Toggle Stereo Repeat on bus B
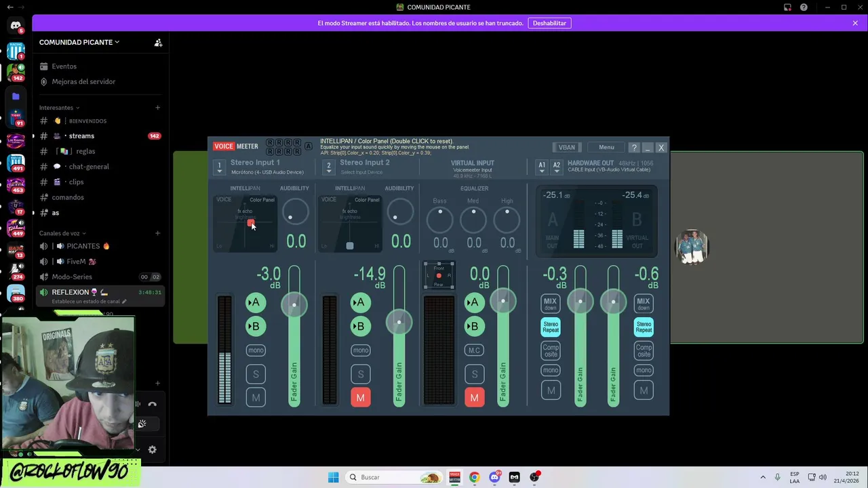868x488 pixels. tap(644, 327)
